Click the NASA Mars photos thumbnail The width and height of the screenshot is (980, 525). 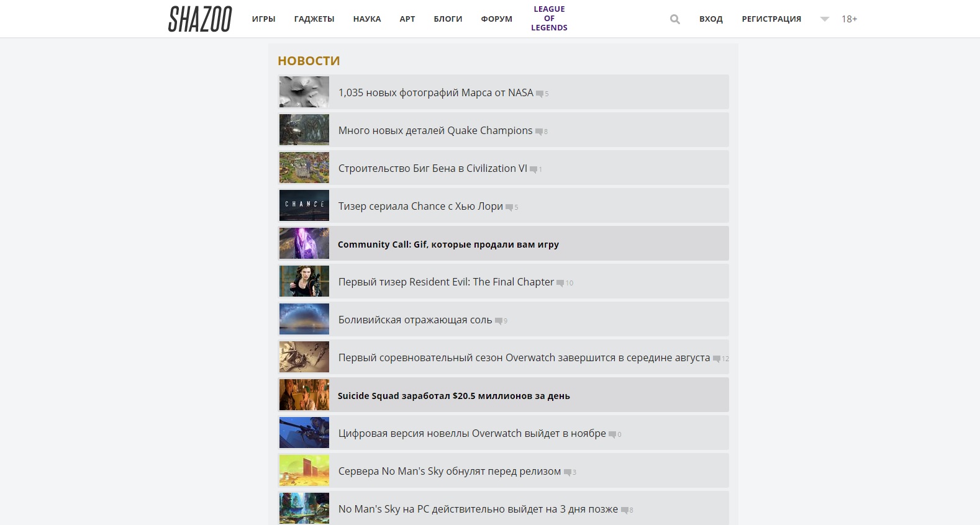pyautogui.click(x=304, y=92)
